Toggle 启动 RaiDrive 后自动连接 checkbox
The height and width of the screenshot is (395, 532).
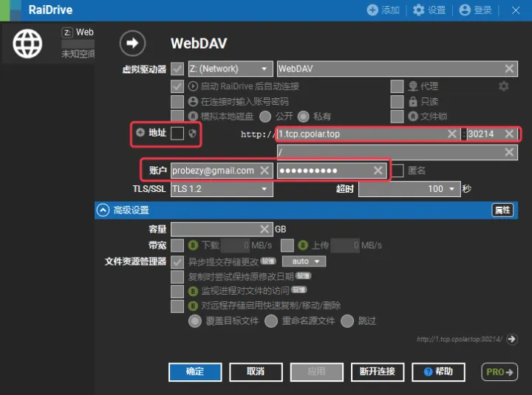click(x=177, y=86)
